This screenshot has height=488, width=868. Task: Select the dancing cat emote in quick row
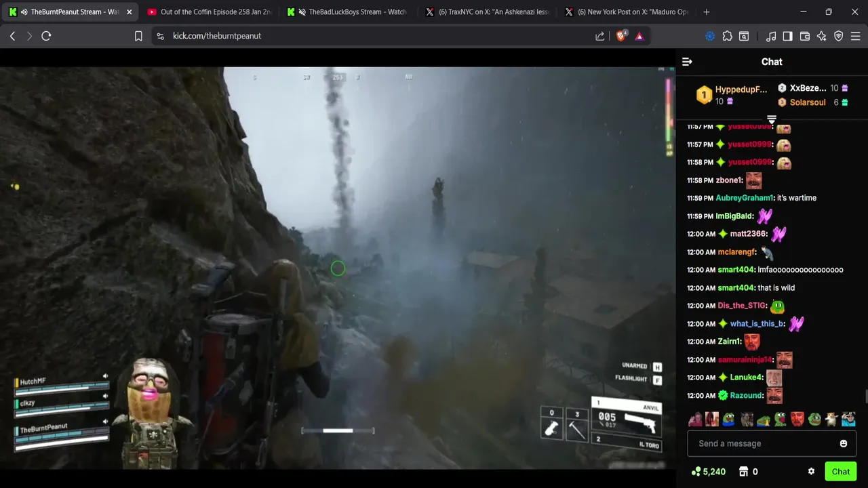point(831,419)
